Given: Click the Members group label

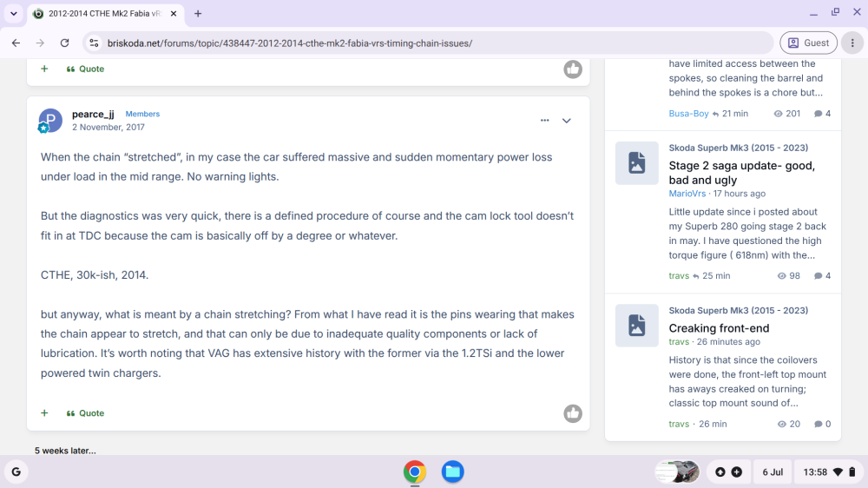Looking at the screenshot, I should pos(142,114).
